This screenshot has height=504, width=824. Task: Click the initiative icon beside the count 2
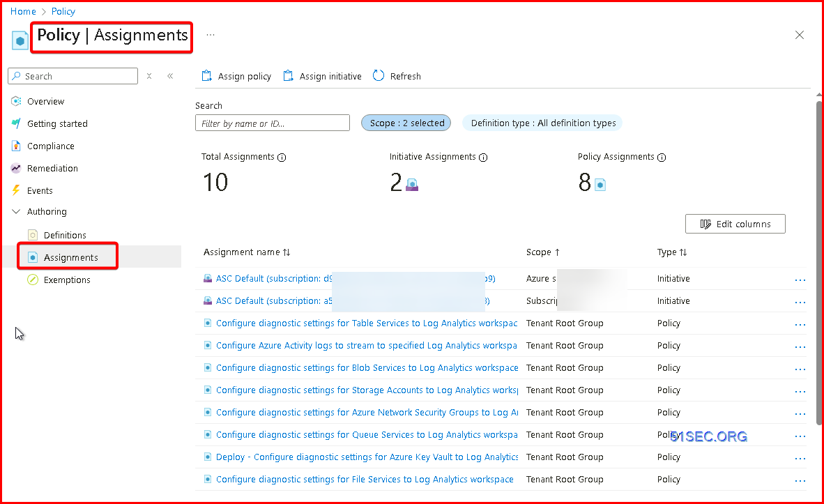click(412, 185)
